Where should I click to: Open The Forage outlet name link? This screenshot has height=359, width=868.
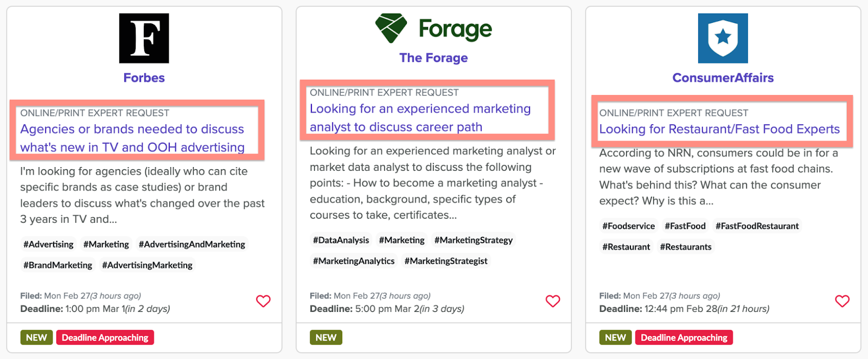[x=433, y=57]
